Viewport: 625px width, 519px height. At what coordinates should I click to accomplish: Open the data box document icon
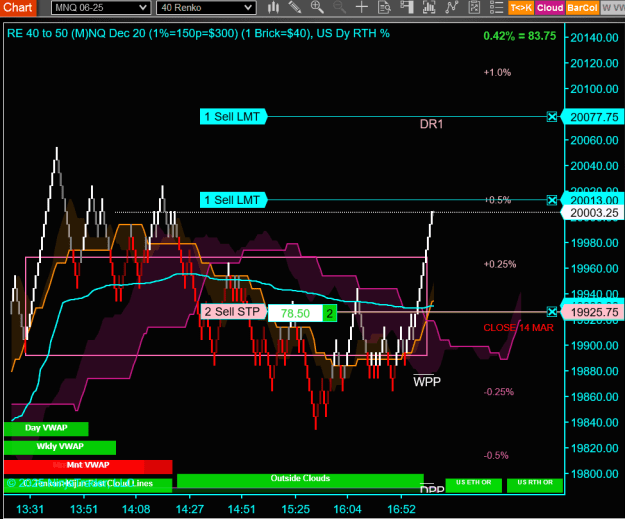pyautogui.click(x=384, y=7)
